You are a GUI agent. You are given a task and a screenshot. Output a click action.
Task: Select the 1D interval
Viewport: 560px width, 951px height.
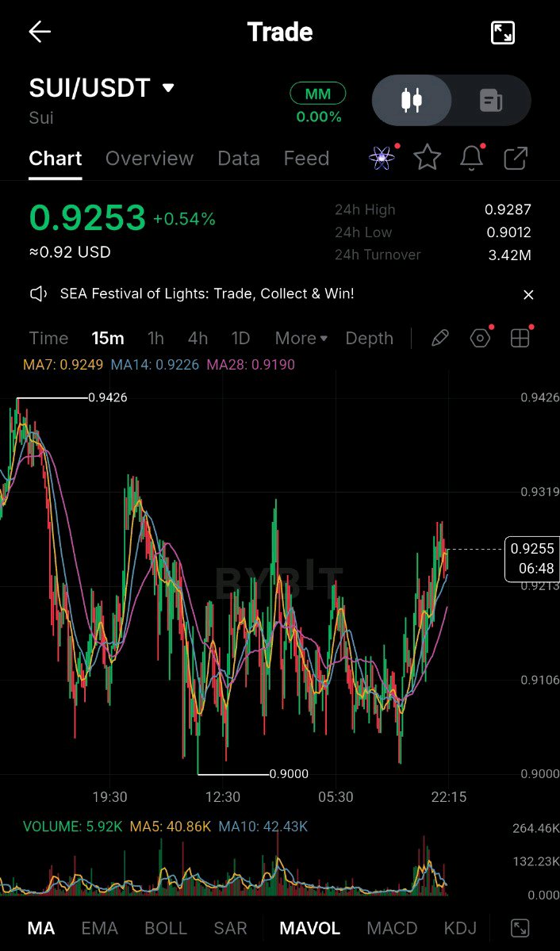point(240,339)
